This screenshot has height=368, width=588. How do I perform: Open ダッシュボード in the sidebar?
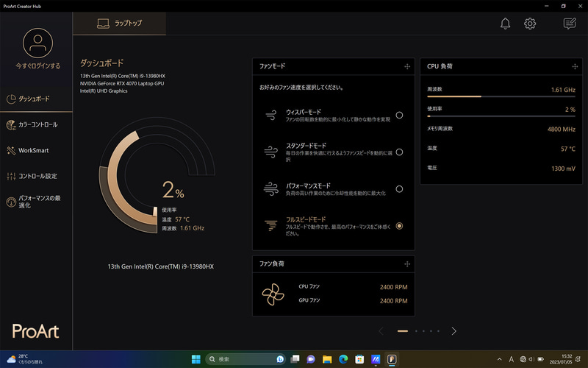36,99
